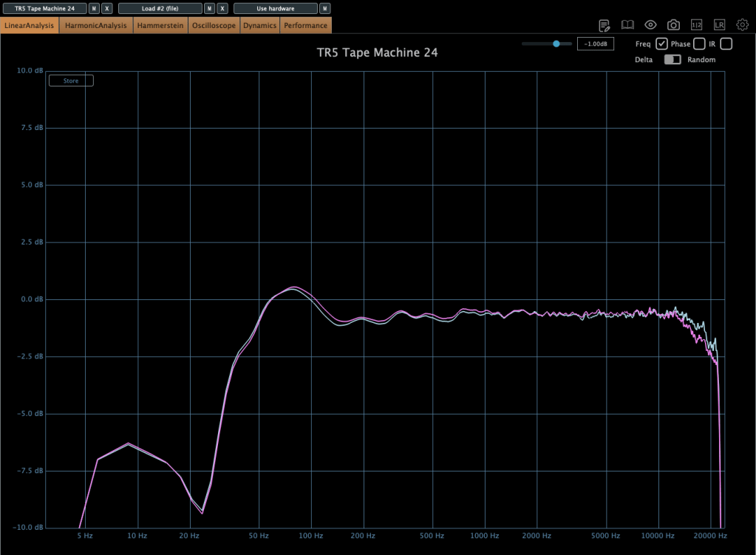The image size is (756, 555).
Task: Click the 1|2 channel compare icon
Action: (696, 25)
